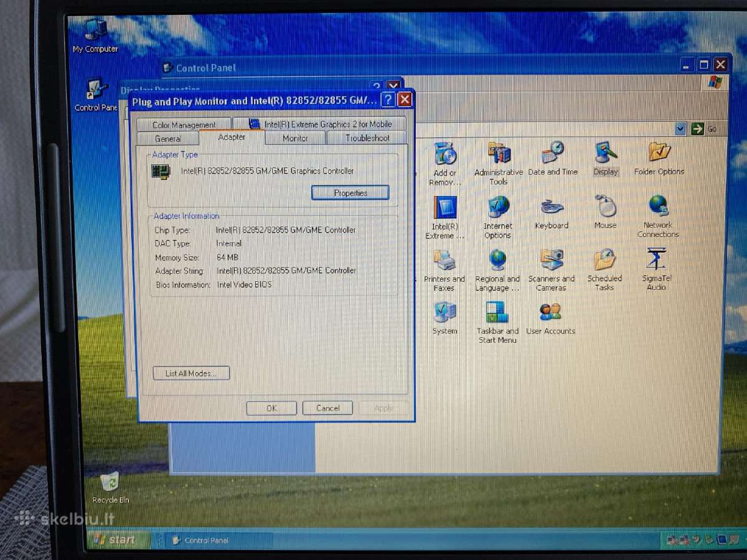Open the SigmaTel Audio icon

coord(657,269)
